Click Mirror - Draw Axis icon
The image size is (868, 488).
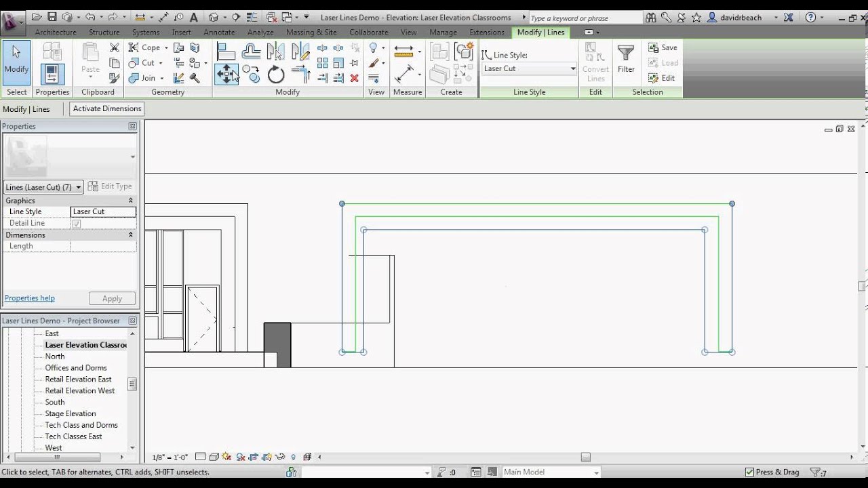[x=300, y=52]
